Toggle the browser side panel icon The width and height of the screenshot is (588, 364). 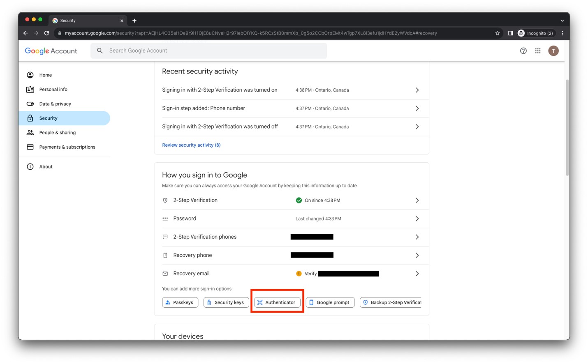510,33
